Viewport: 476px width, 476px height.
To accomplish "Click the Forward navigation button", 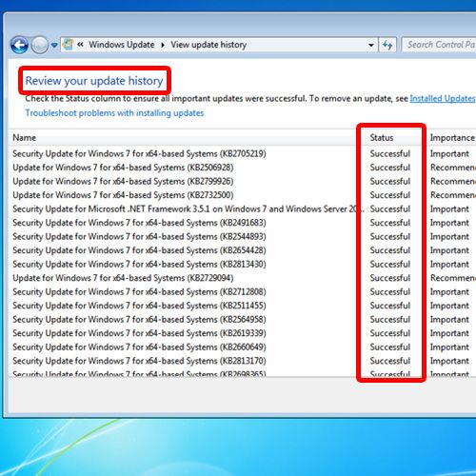I will coord(40,45).
